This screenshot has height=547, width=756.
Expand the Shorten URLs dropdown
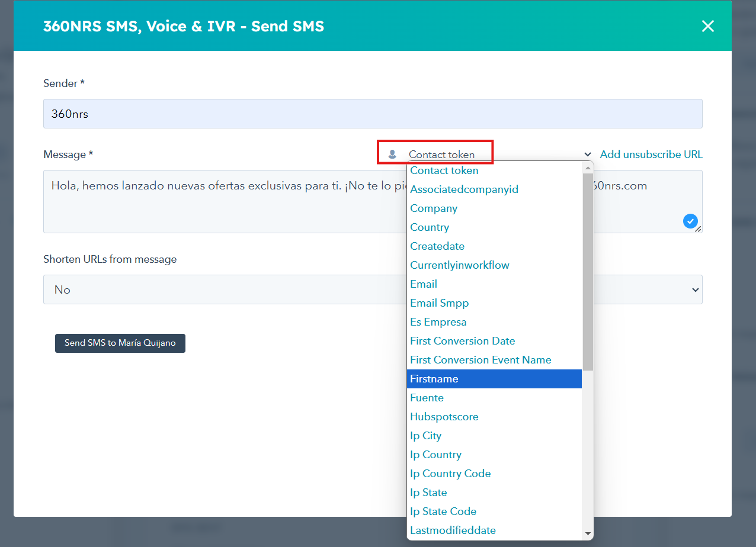pyautogui.click(x=372, y=289)
